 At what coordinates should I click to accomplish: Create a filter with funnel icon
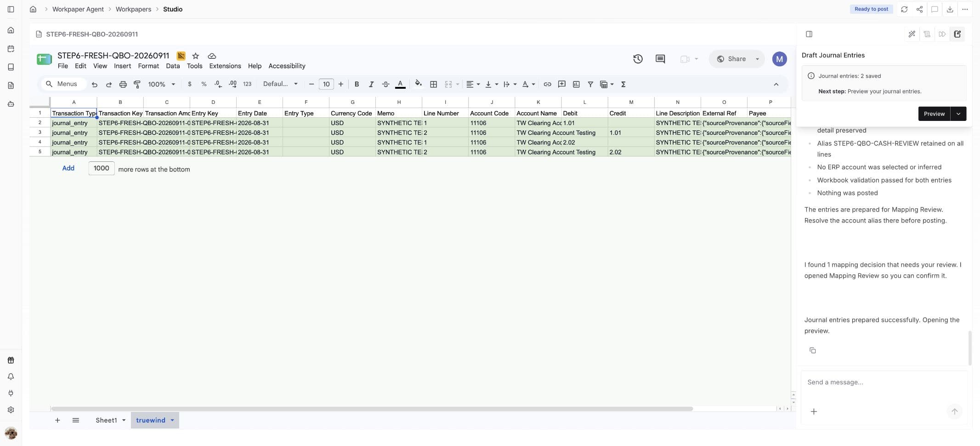[x=590, y=84]
